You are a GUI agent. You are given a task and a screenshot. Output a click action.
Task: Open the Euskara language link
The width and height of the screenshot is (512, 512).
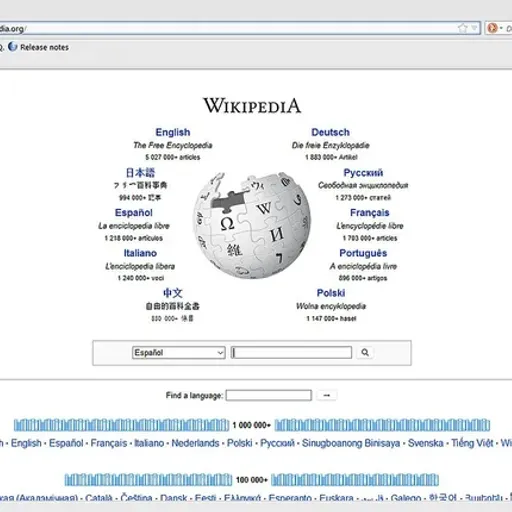tap(336, 498)
